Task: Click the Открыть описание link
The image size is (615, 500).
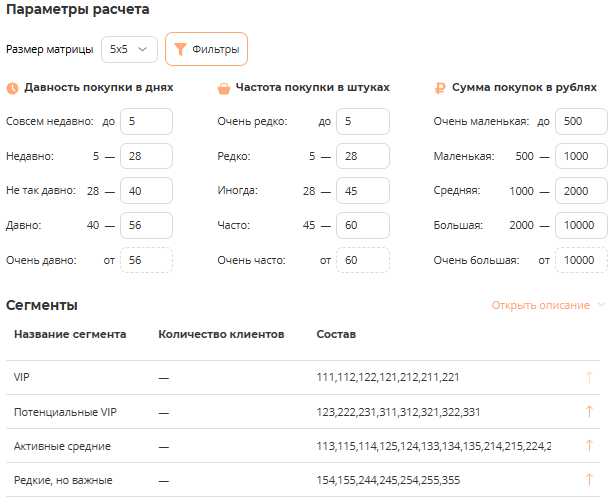Action: (x=540, y=305)
